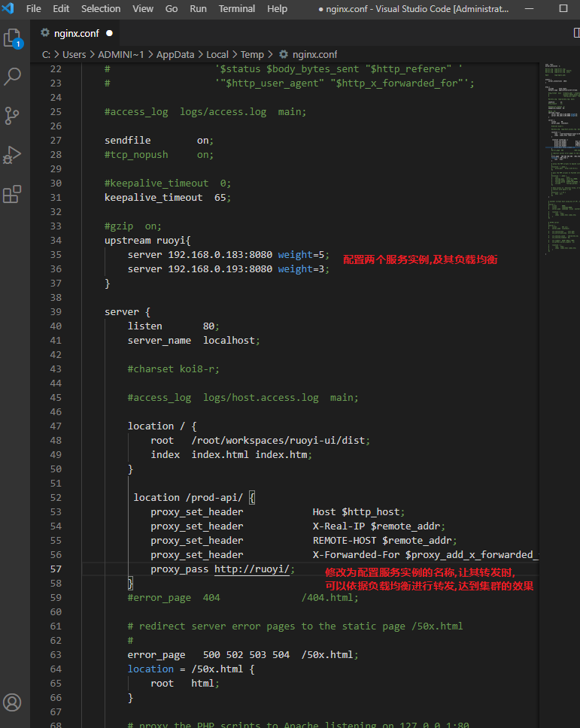Expand the nginx.conf breadcrumb file segment
The height and width of the screenshot is (728, 580).
(x=314, y=54)
